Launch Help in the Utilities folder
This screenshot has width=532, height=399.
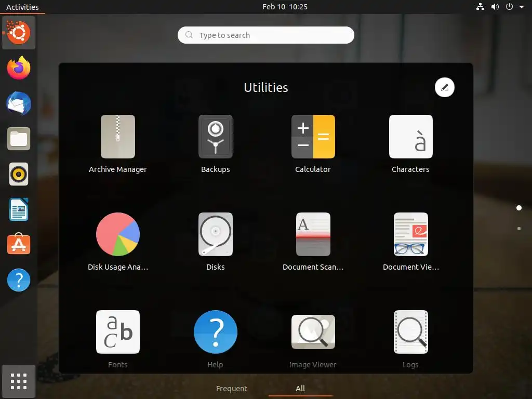coord(216,332)
